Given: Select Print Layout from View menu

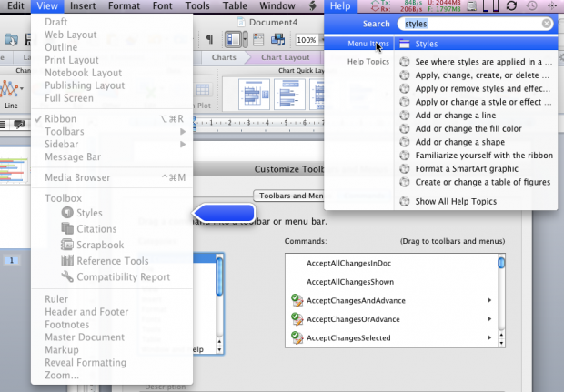Looking at the screenshot, I should pos(71,60).
